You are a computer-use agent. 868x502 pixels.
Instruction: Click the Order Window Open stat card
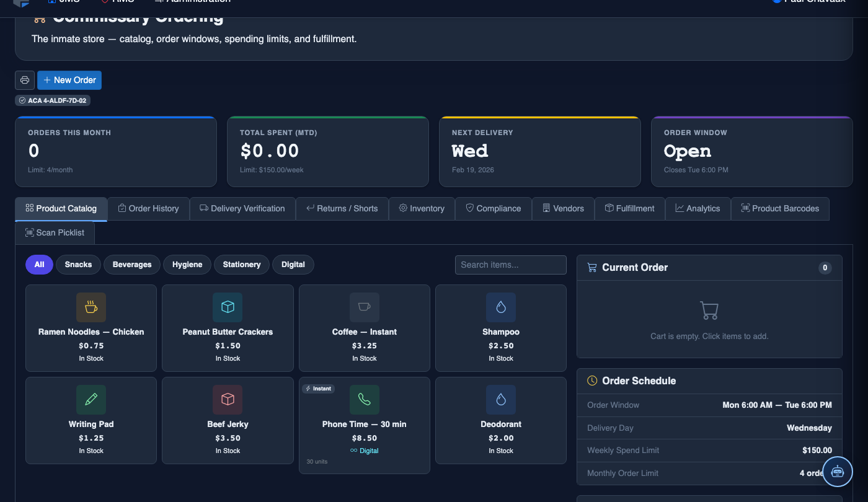752,151
